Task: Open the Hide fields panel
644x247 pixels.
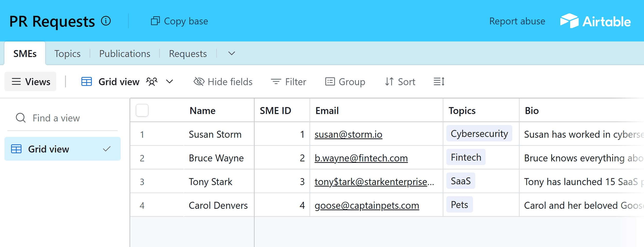Action: 223,82
